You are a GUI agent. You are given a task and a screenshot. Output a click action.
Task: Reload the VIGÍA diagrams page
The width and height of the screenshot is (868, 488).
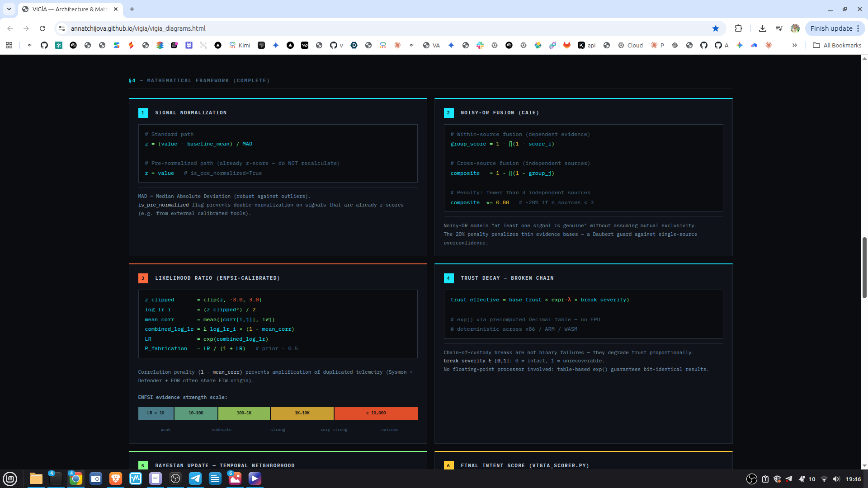42,28
